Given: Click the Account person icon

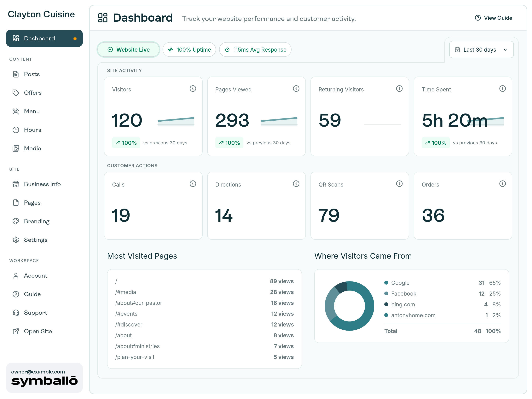Looking at the screenshot, I should point(16,276).
